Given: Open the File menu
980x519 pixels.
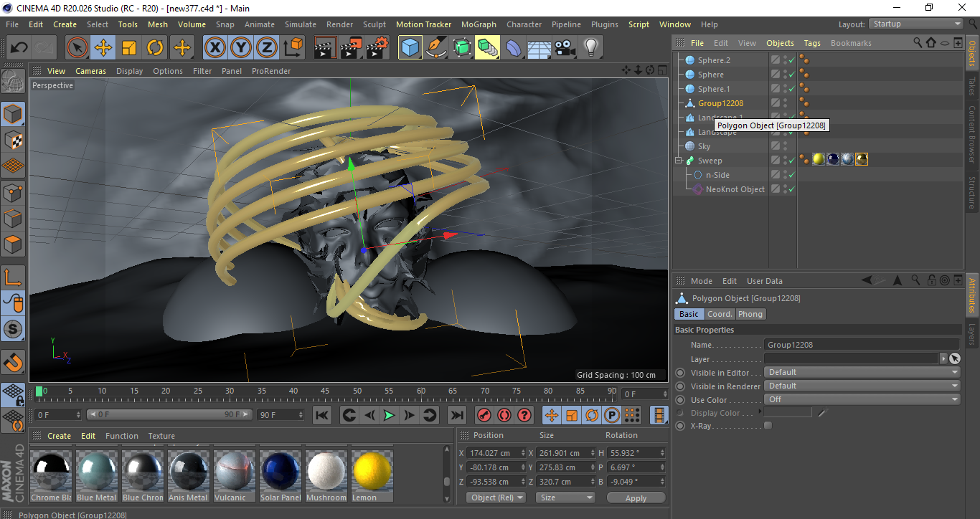Looking at the screenshot, I should (x=12, y=24).
